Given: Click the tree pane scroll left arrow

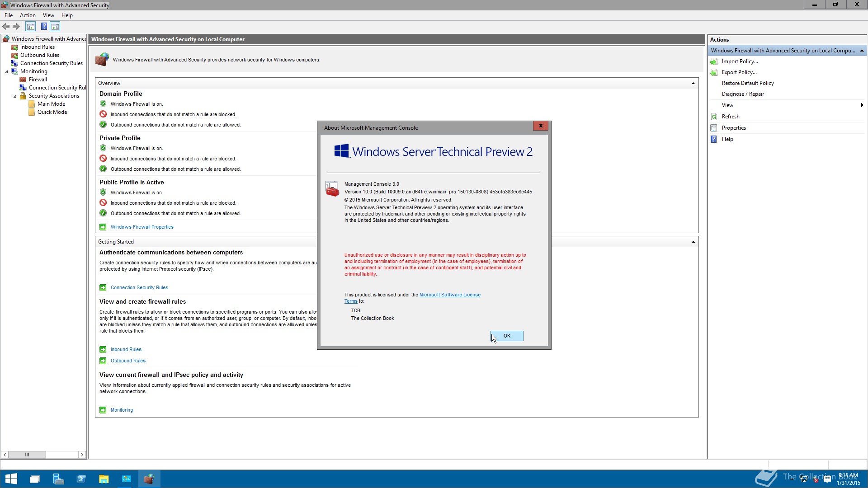Looking at the screenshot, I should 5,455.
